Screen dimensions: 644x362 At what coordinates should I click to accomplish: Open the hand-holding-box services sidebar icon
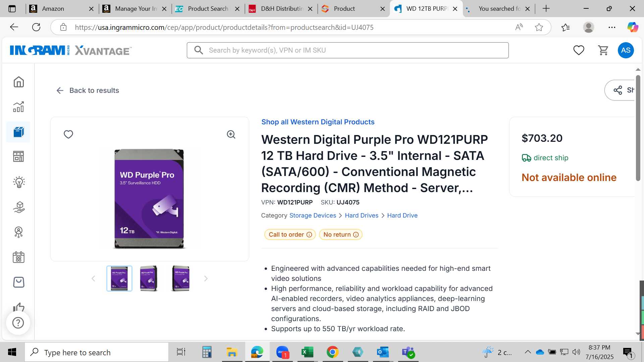tap(19, 207)
